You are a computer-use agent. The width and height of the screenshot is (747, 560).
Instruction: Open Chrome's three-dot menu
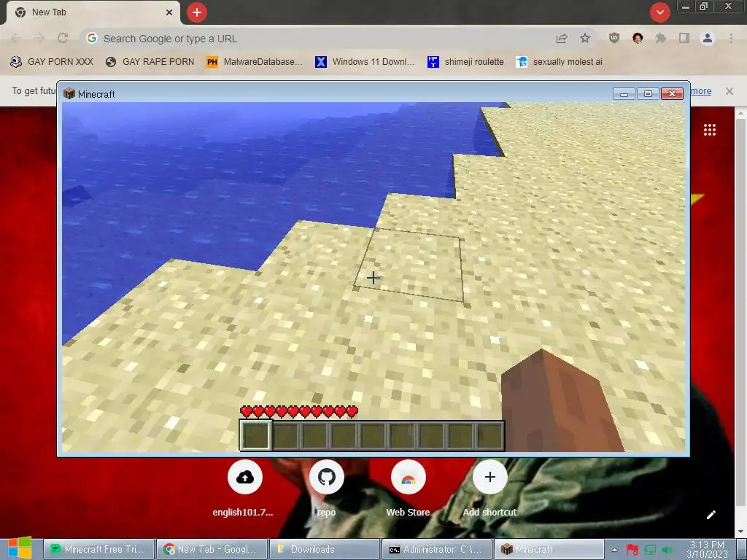click(x=731, y=38)
